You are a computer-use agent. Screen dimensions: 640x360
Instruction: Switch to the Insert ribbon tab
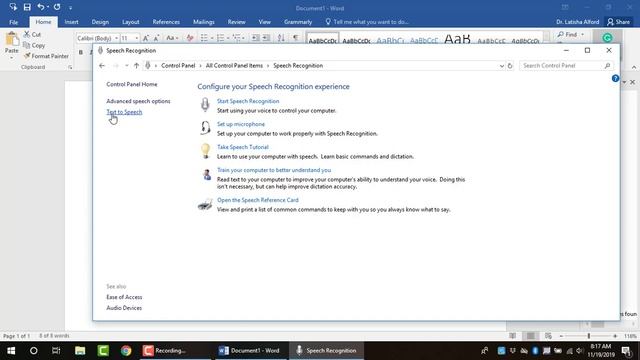click(x=71, y=22)
